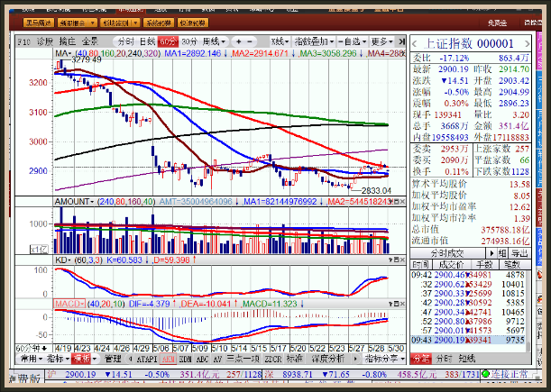Select the ATAPI indicator tab

click(x=146, y=359)
